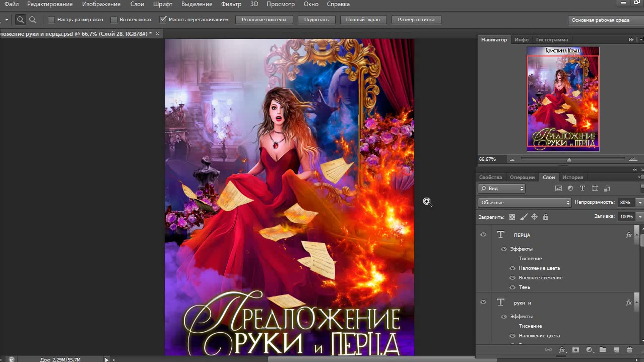This screenshot has width=644, height=362.
Task: Click adjustment layer filter icon
Action: 570,188
